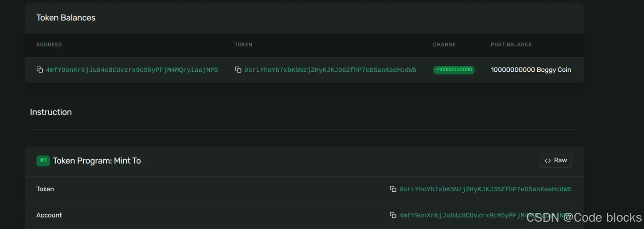
Task: Click the Instruction section heading
Action: tap(51, 112)
